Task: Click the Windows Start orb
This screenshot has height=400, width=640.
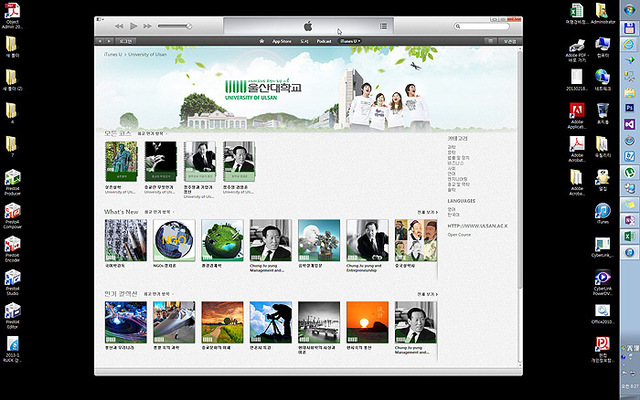Action: pyautogui.click(x=629, y=9)
